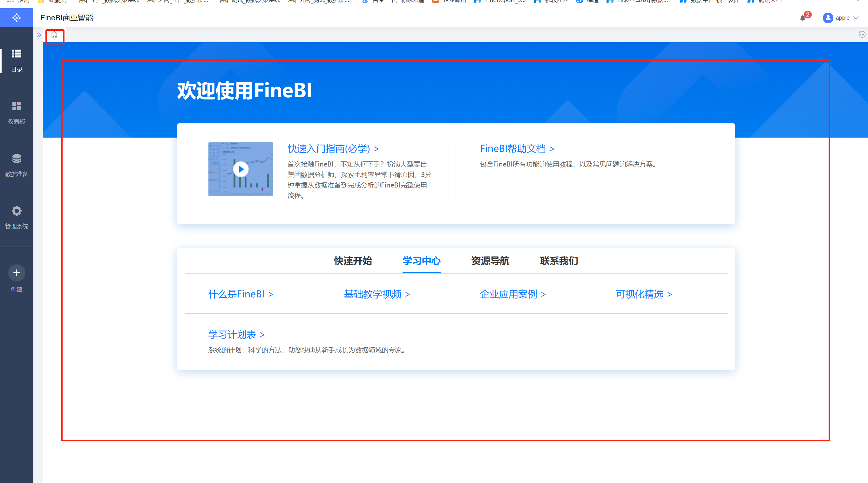Open the 可视化精选 link
Image resolution: width=868 pixels, height=483 pixels.
[x=644, y=294]
